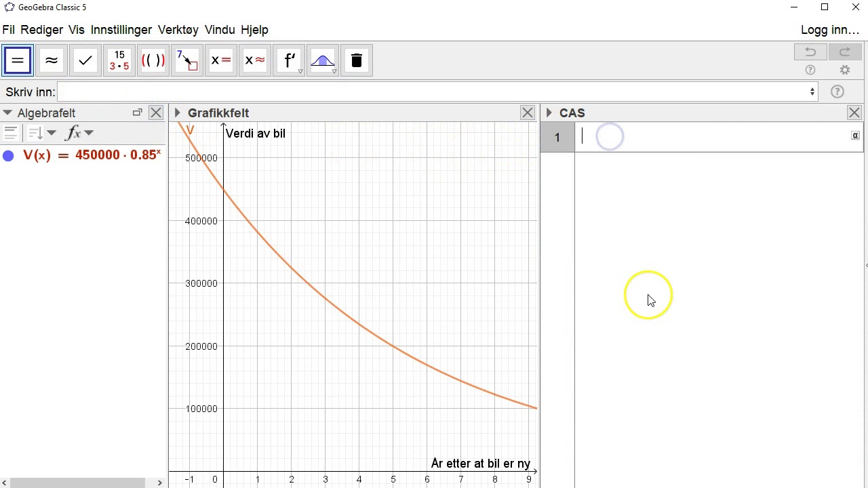The image size is (868, 488).
Task: Click the Delete trash can tool
Action: [x=357, y=61]
